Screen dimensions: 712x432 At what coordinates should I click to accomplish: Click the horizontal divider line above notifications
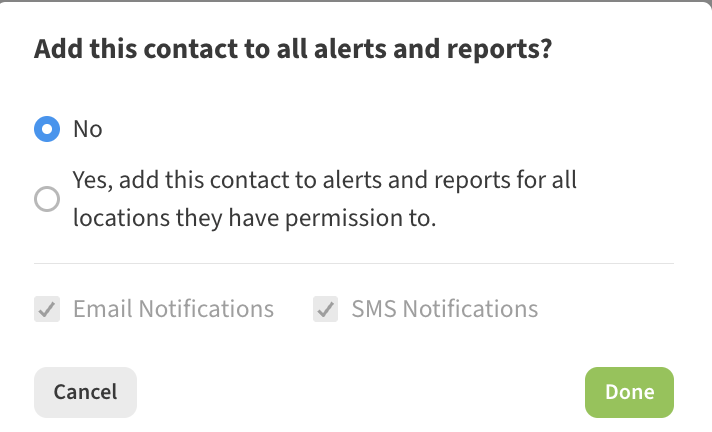(354, 264)
